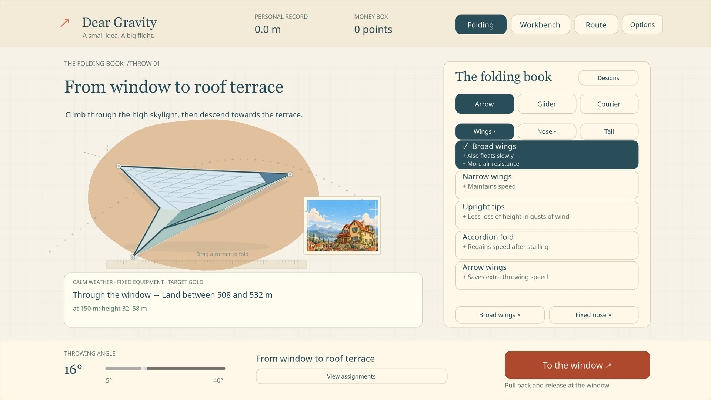Select the Glider plane model
Viewport: 711px width, 400px height.
[x=546, y=104]
